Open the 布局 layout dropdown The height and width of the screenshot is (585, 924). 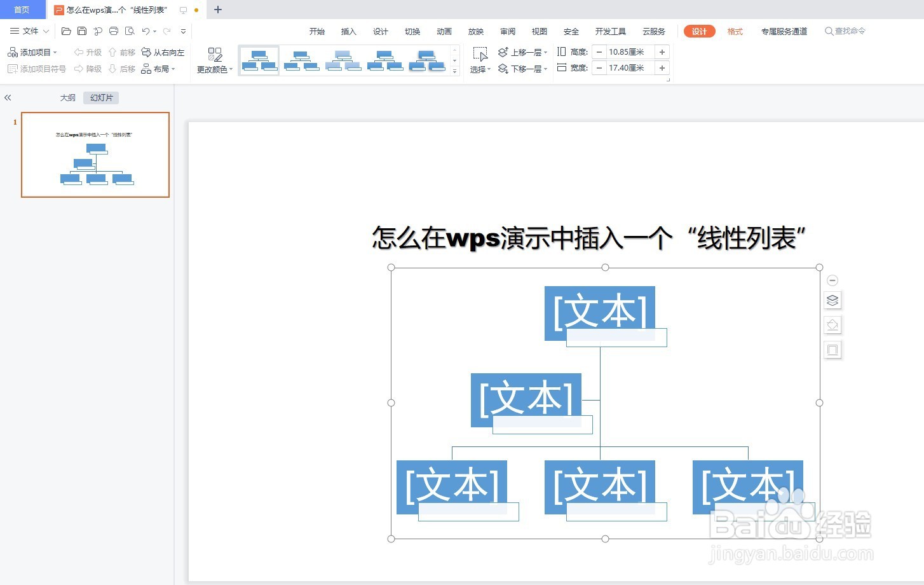pyautogui.click(x=158, y=69)
